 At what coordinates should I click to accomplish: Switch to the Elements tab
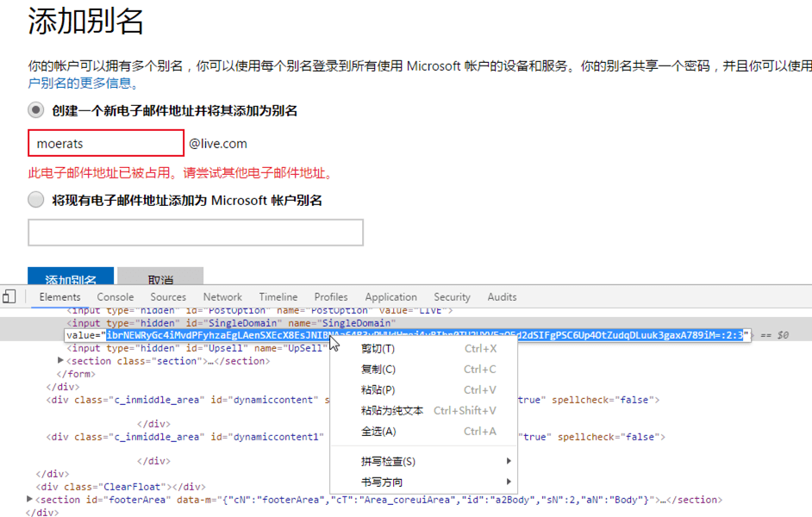(x=60, y=297)
